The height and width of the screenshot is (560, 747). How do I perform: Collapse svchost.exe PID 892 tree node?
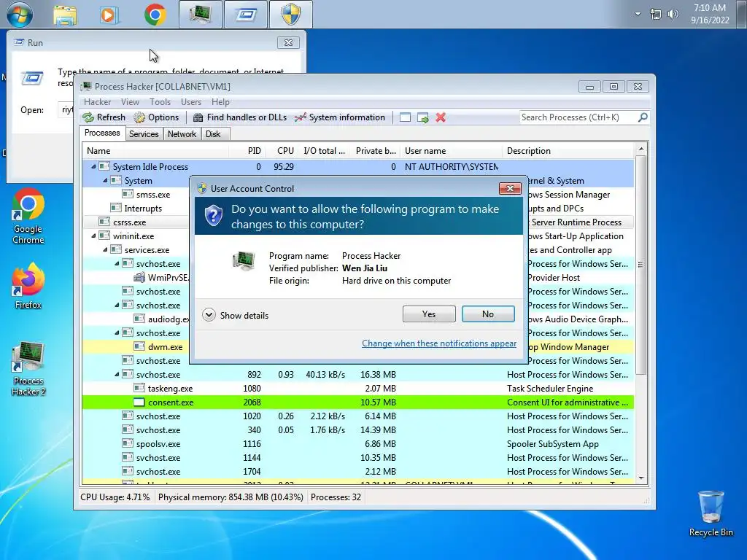[x=117, y=374]
